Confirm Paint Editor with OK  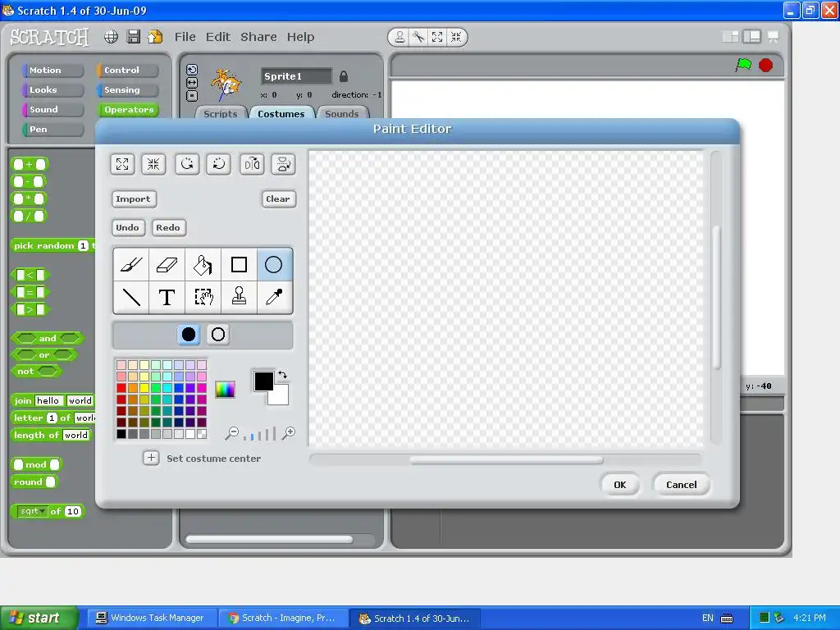pos(620,484)
